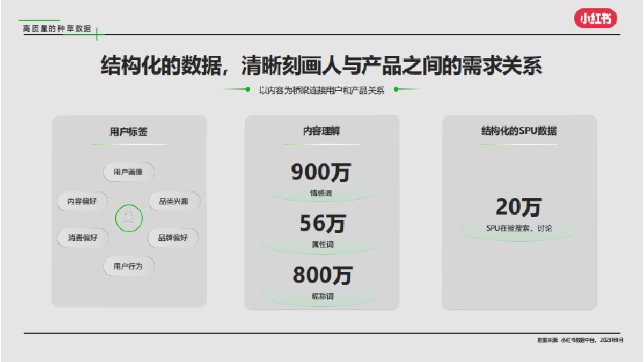644x362 pixels.
Task: Select the 品类兴趣 pill icon
Action: click(173, 202)
